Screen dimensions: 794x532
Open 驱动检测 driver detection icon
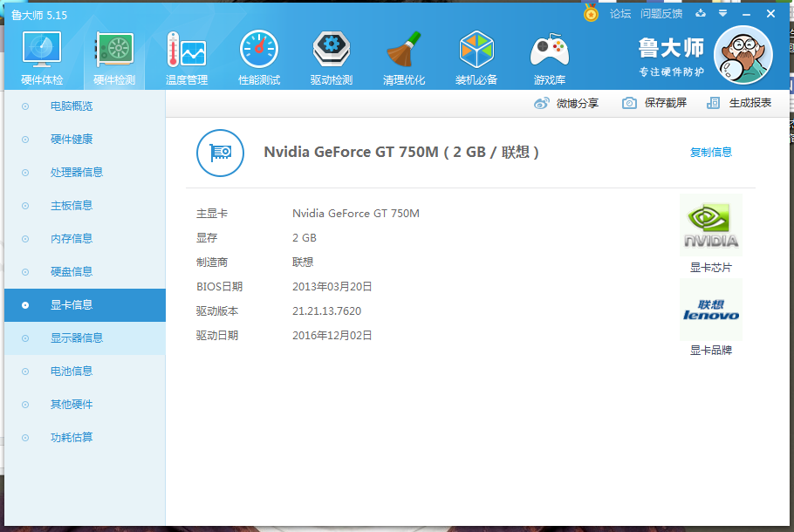point(332,49)
